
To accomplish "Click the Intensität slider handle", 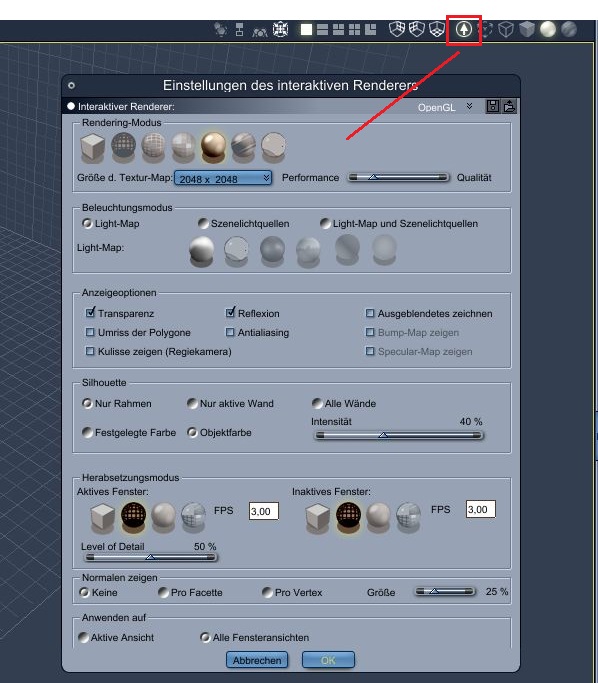I will (383, 435).
